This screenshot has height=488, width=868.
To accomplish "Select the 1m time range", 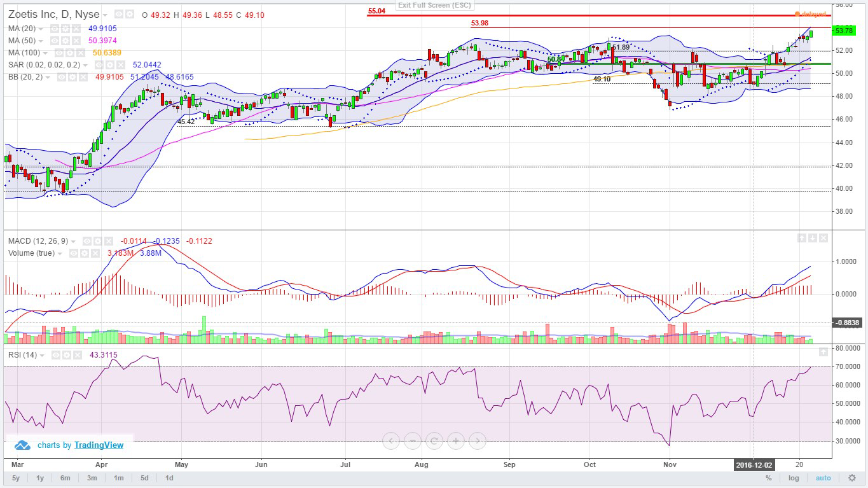I will (x=118, y=478).
